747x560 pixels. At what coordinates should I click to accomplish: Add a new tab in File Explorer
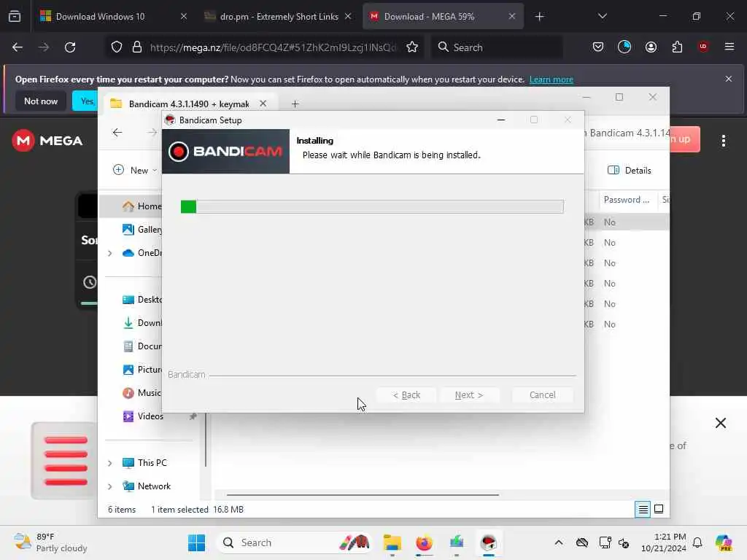tap(295, 104)
